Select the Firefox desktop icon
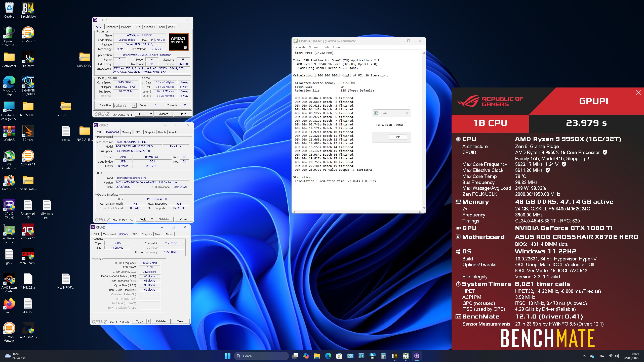Viewport: 644px width, 362px height. [x=9, y=306]
